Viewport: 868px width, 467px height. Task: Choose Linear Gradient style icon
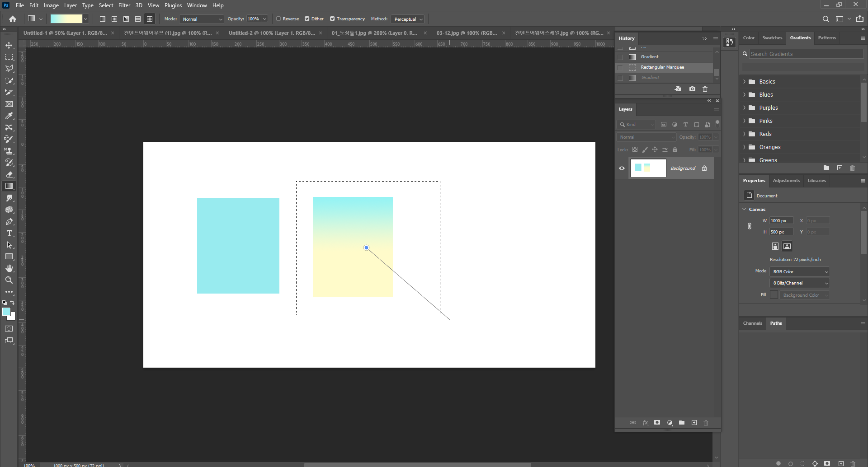click(103, 19)
